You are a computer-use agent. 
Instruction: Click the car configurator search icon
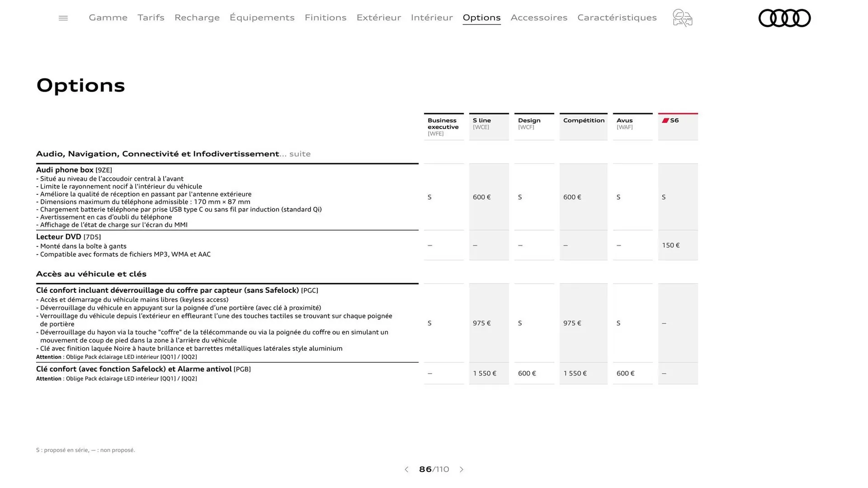point(682,18)
